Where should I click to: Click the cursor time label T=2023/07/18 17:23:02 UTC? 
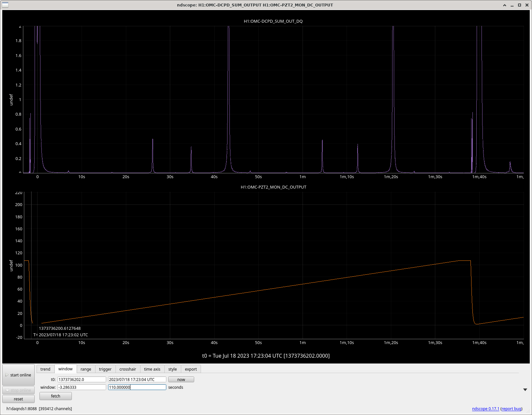coord(61,335)
